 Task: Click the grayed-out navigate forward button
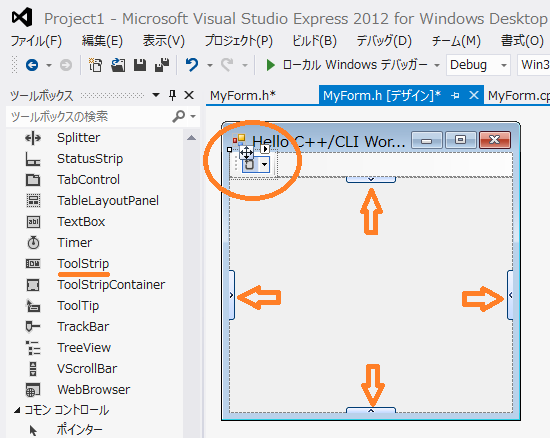[66, 65]
